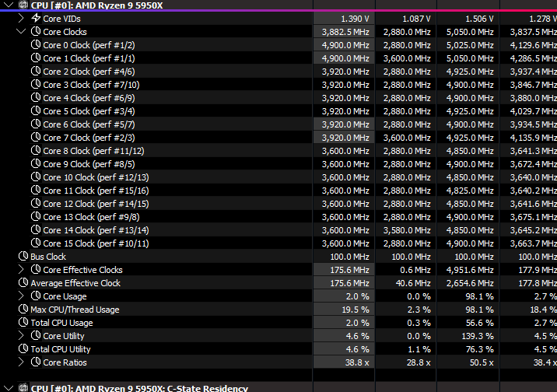Click the clock icon of Core 11 Clock

click(x=36, y=190)
